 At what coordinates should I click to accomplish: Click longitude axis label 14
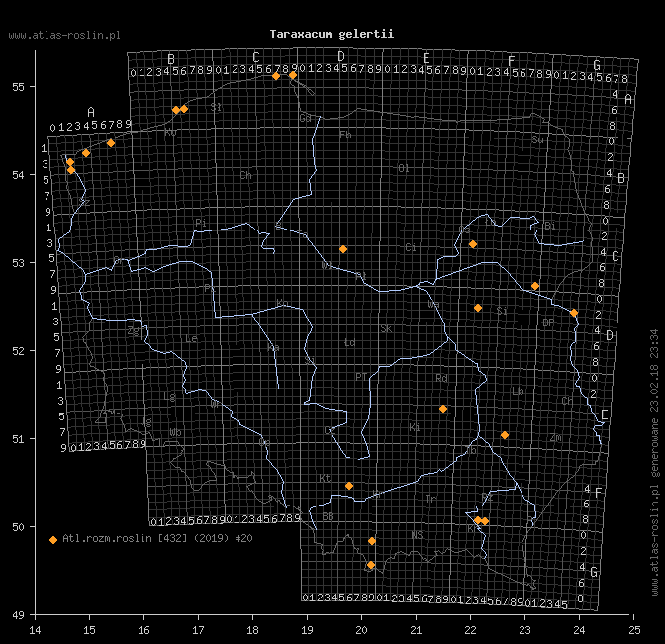pos(35,630)
